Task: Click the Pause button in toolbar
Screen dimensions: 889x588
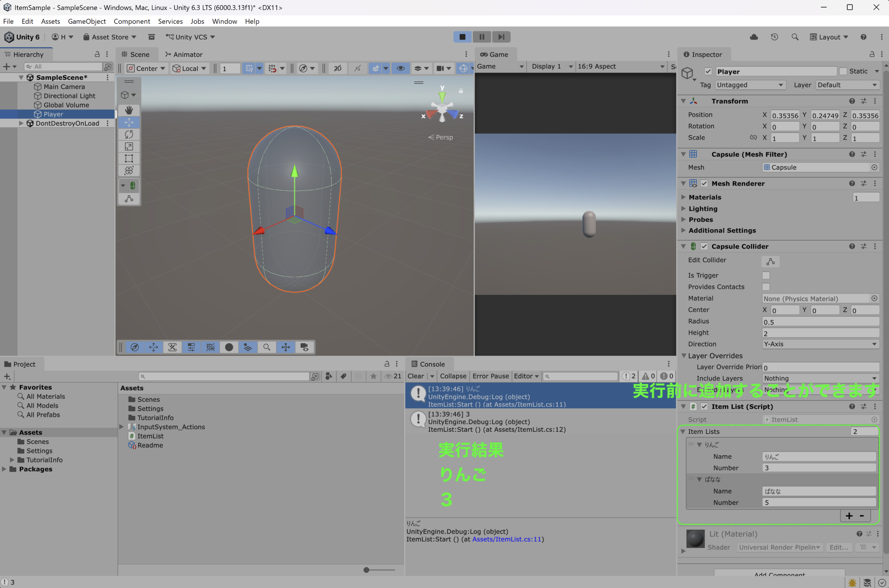Action: click(x=481, y=37)
